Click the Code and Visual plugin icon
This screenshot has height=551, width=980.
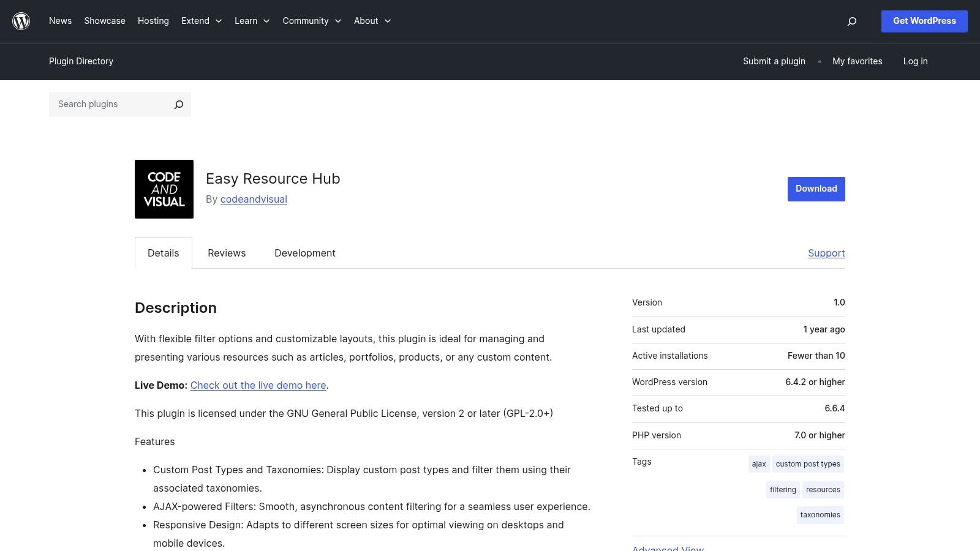coord(164,189)
